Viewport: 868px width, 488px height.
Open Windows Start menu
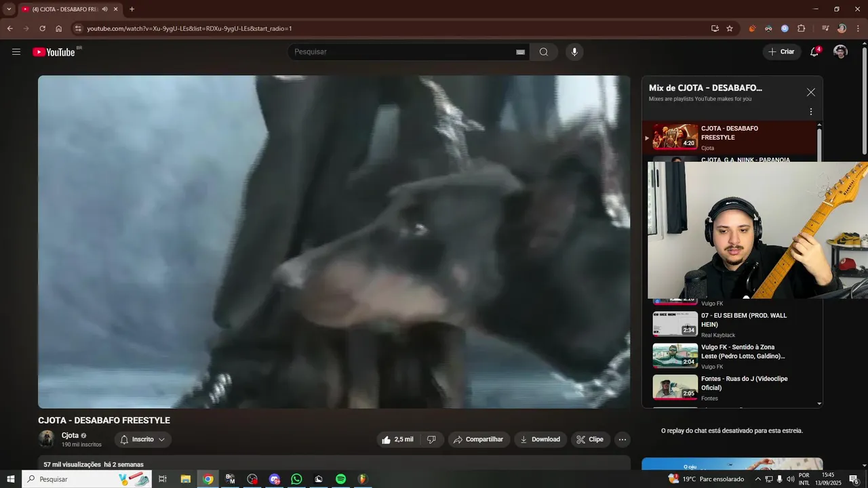coord(10,479)
